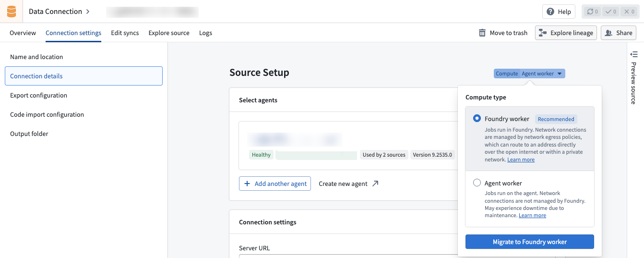Click the Move to trash label

[509, 33]
